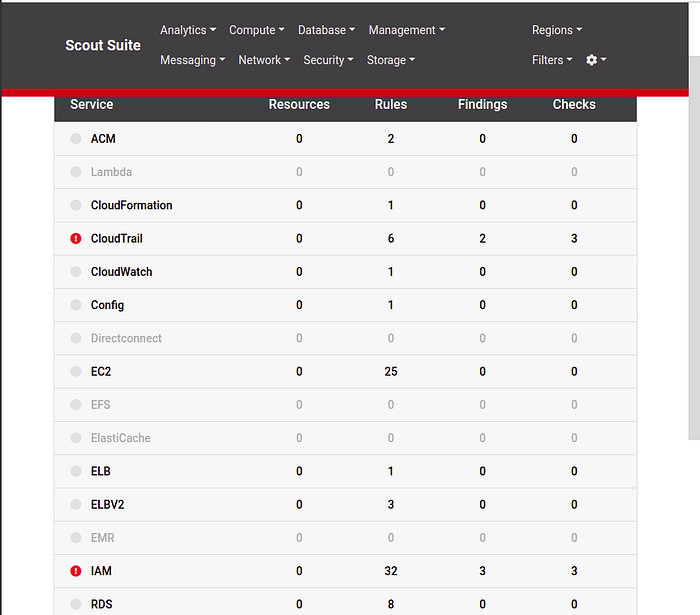Screen dimensions: 700x615
Task: Click the Service column header
Action: coord(92,104)
